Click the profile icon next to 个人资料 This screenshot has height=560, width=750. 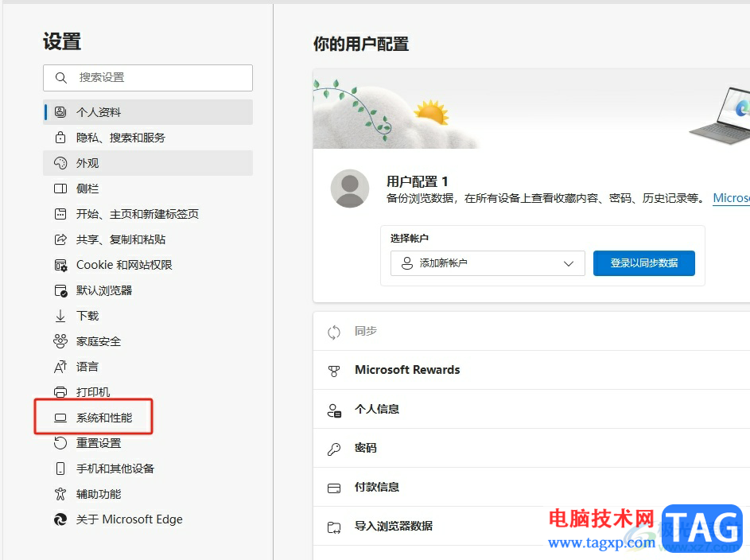(x=60, y=111)
